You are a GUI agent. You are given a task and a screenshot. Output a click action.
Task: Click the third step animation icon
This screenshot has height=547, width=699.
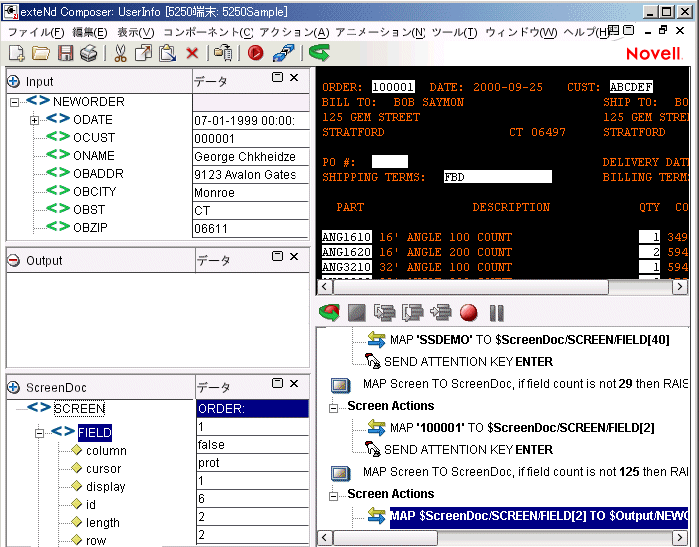[440, 313]
